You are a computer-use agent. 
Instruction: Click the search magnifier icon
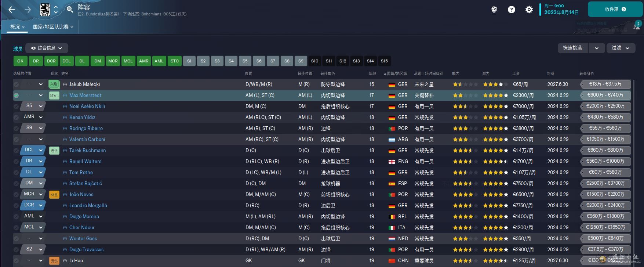70,10
